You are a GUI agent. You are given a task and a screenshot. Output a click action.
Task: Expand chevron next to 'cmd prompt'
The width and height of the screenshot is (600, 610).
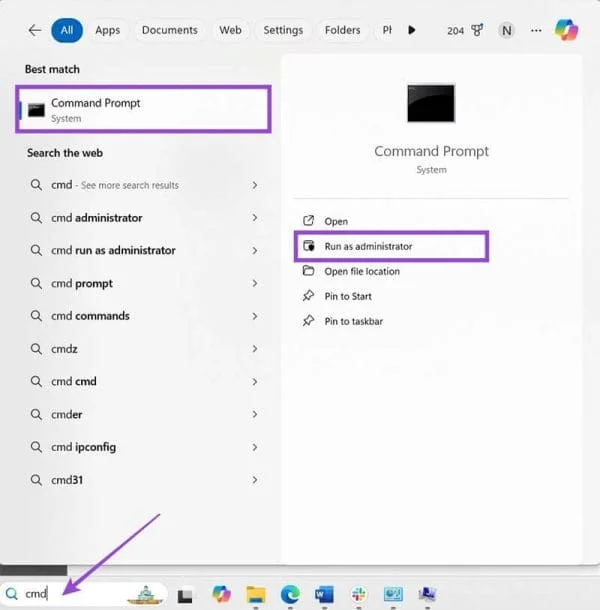(x=255, y=283)
